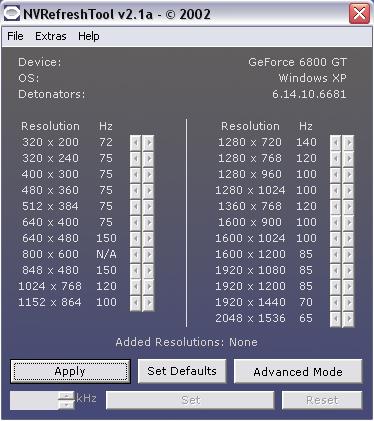Viewport: 374px width, 421px height.
Task: Increase Hz for 640 x 480
Action: (x=148, y=239)
